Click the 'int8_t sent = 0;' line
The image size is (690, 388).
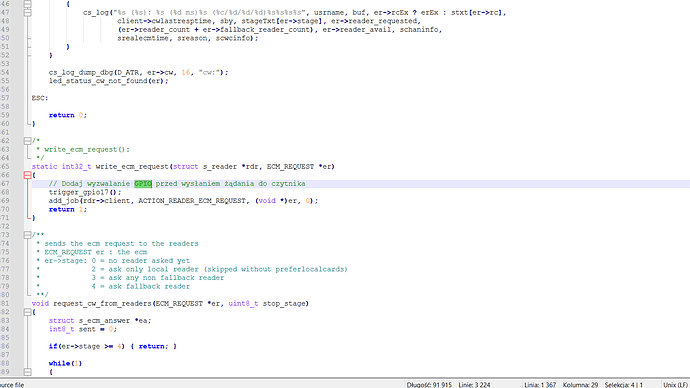pyautogui.click(x=83, y=329)
